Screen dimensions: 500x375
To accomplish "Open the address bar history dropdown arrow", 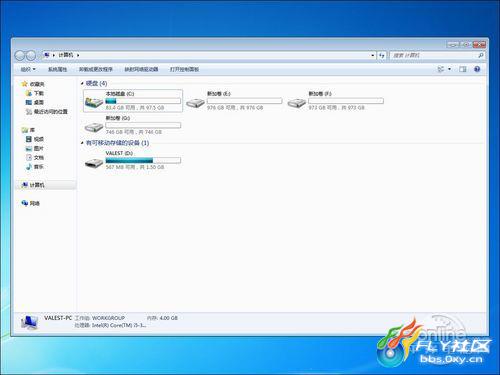I will [372, 55].
